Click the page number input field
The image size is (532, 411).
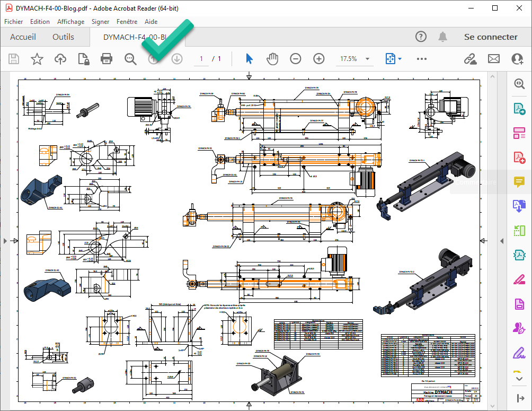tap(201, 59)
